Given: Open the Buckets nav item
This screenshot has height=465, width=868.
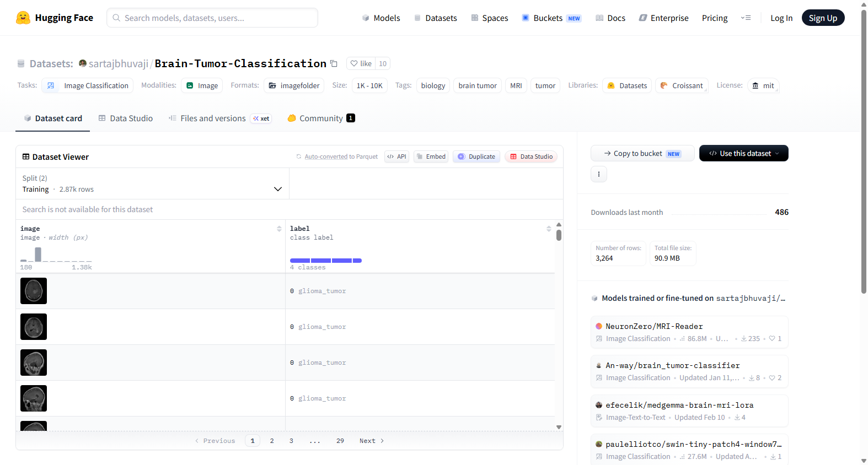Looking at the screenshot, I should 551,18.
